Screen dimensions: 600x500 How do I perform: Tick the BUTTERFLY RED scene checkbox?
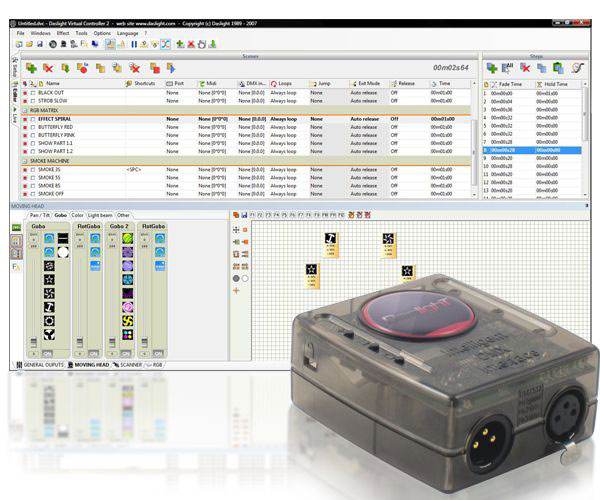pyautogui.click(x=33, y=127)
